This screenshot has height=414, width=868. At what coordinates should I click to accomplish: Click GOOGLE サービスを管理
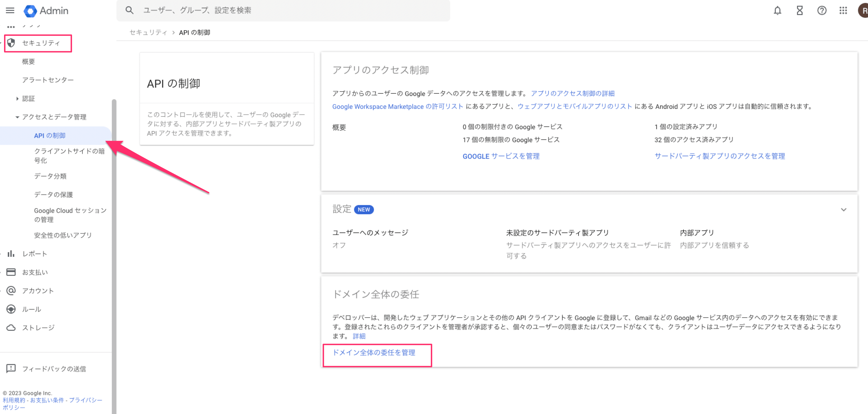coord(501,156)
